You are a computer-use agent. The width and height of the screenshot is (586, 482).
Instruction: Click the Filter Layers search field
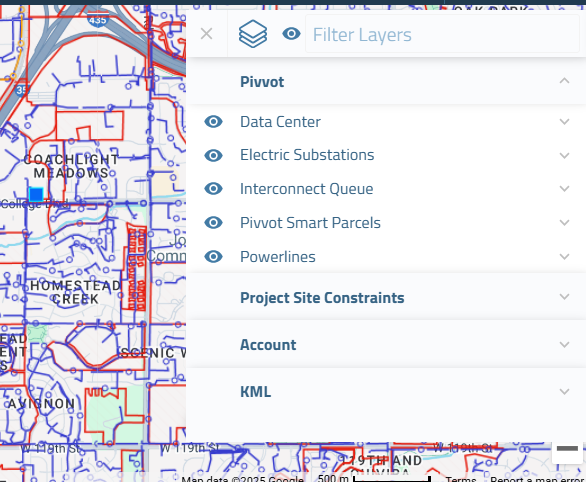point(442,34)
